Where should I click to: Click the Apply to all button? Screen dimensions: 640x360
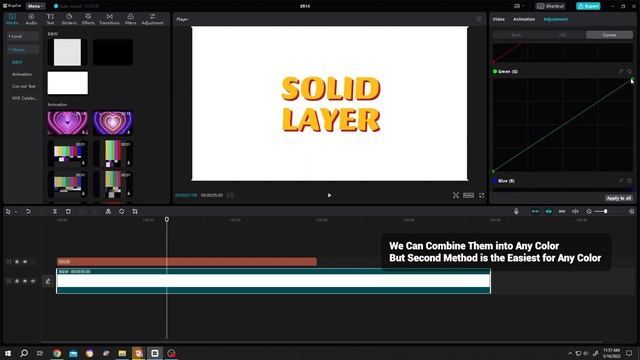619,198
